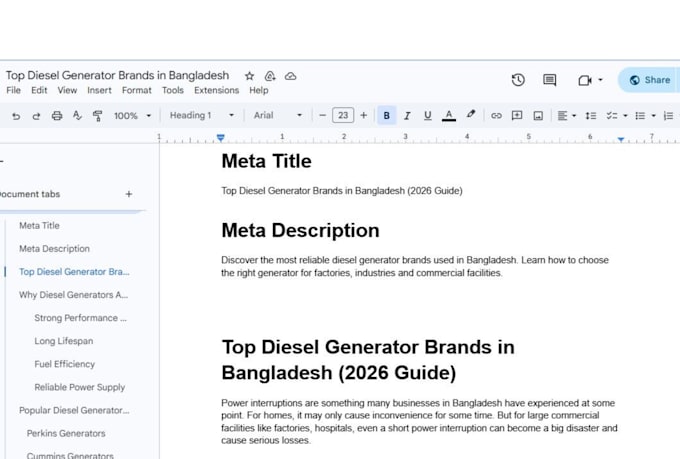The width and height of the screenshot is (680, 459).
Task: Undo the last action
Action: (x=16, y=116)
